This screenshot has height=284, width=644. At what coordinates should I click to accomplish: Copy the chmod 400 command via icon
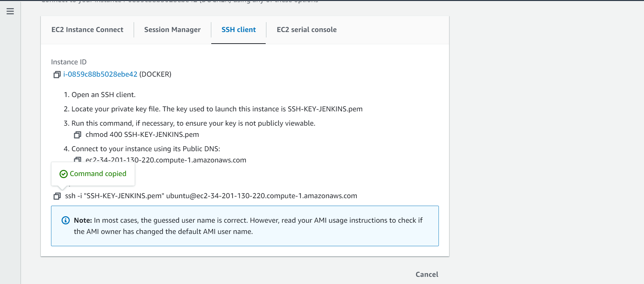(78, 135)
